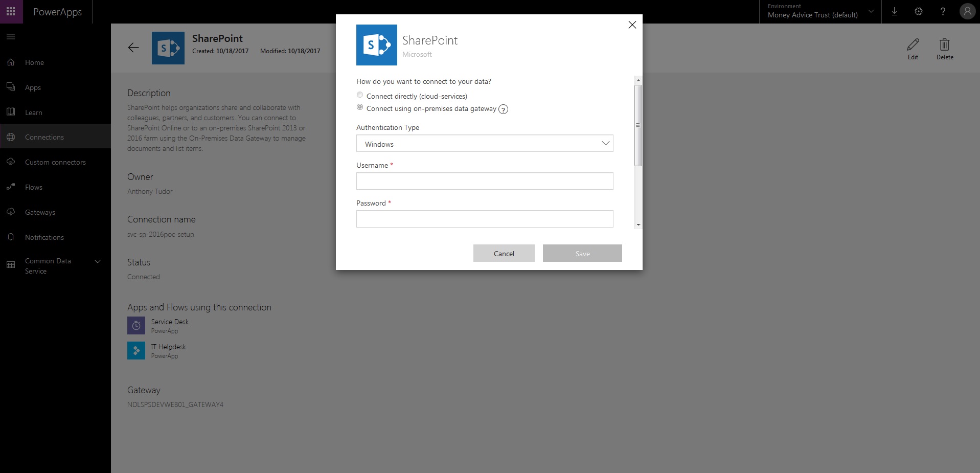Click the Username input field
The height and width of the screenshot is (473, 980).
click(485, 181)
